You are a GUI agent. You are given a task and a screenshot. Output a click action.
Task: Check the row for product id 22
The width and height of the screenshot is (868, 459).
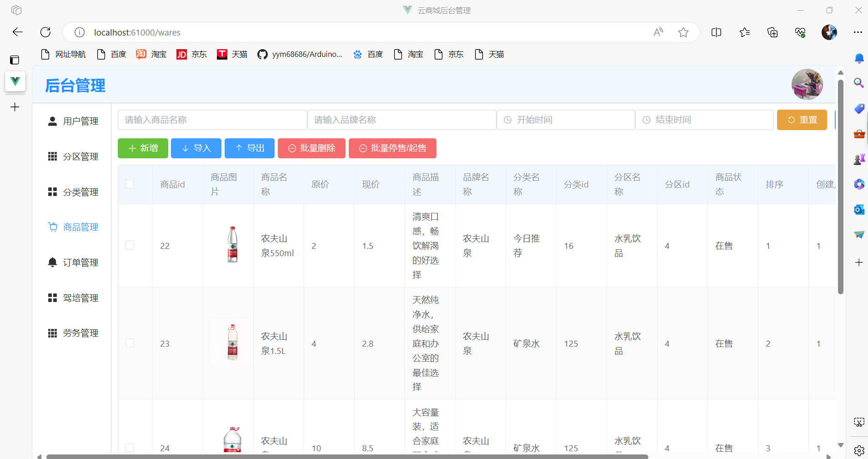(x=130, y=246)
